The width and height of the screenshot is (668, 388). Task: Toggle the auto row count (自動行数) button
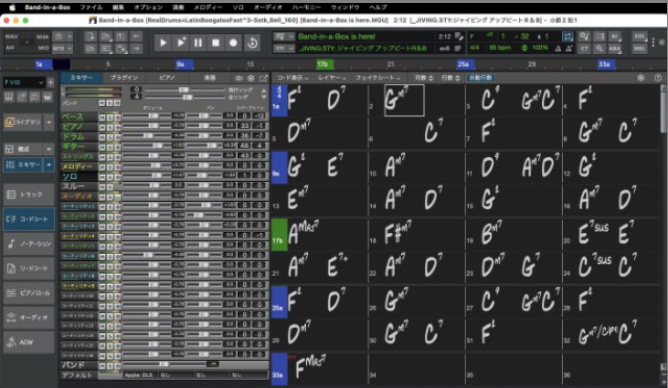pyautogui.click(x=481, y=78)
